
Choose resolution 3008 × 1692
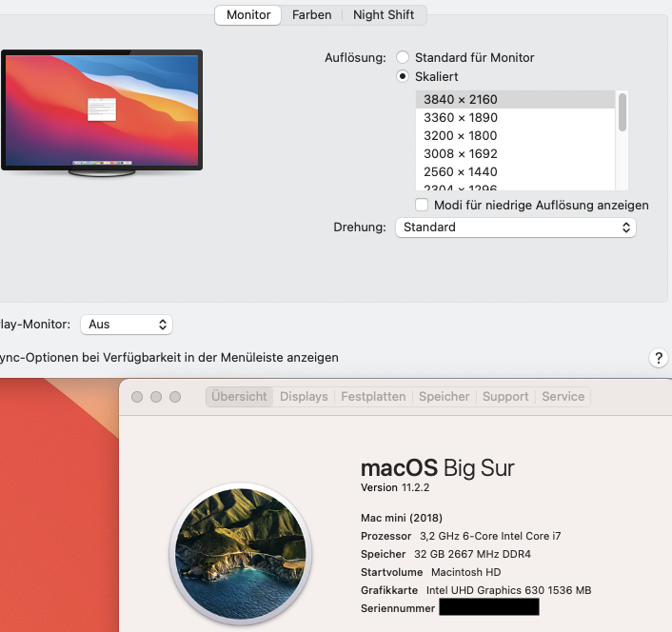(515, 153)
